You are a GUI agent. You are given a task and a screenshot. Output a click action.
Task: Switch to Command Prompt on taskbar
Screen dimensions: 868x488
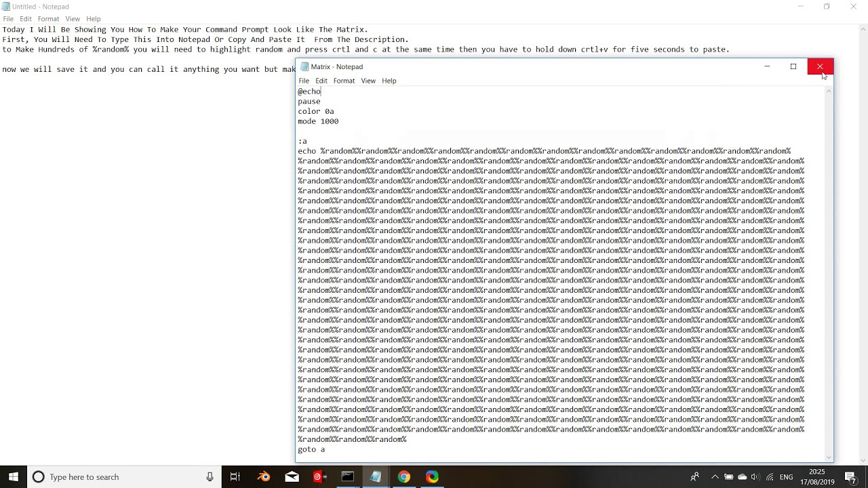(347, 476)
